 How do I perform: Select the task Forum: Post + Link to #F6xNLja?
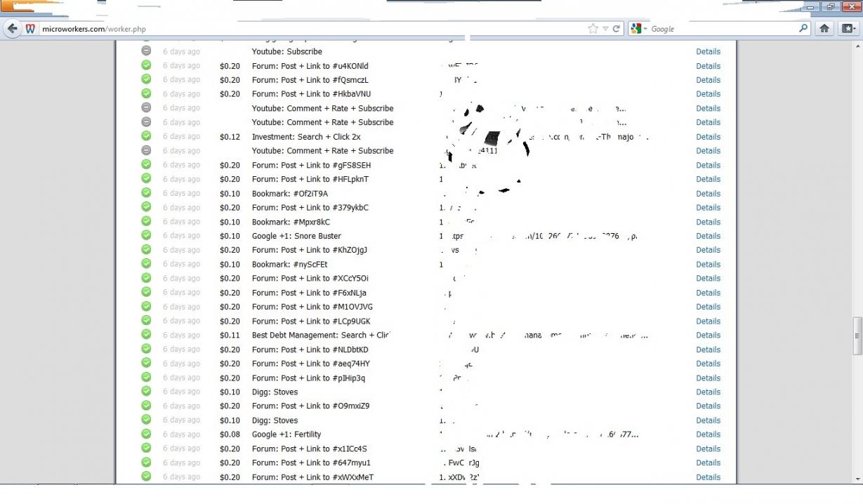(x=309, y=293)
